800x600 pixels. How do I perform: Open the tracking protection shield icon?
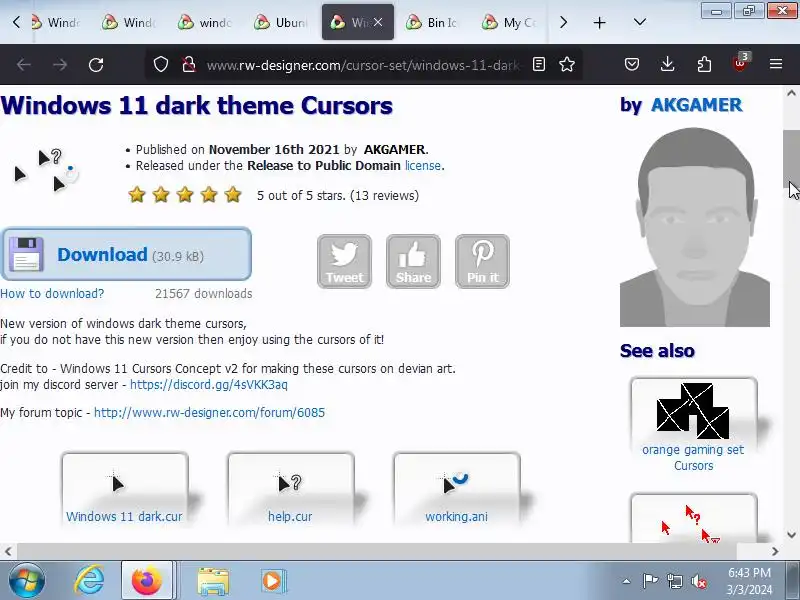pyautogui.click(x=161, y=64)
